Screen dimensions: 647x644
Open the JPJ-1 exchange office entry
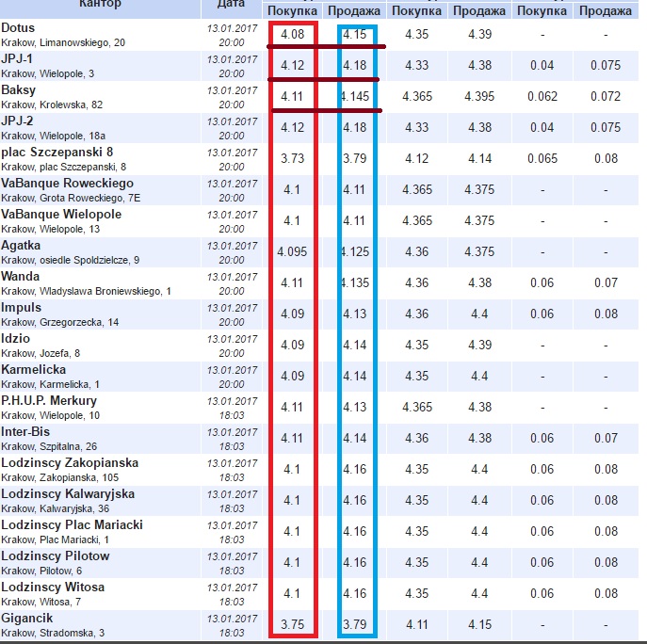point(17,58)
